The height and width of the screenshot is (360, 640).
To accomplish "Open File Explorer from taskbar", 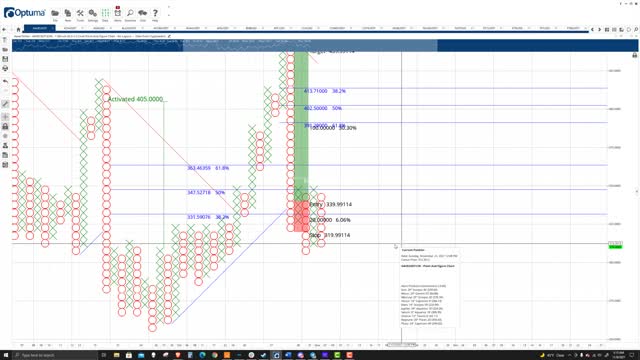I will [116, 355].
